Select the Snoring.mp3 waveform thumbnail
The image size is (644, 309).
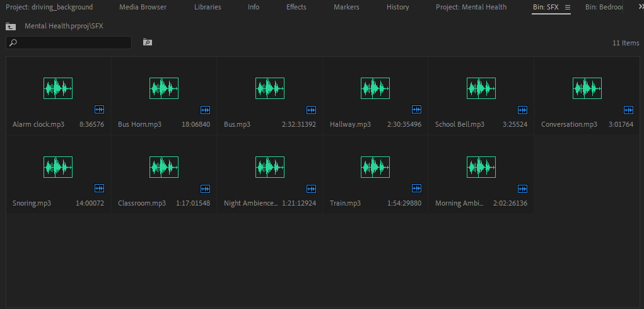coord(58,167)
